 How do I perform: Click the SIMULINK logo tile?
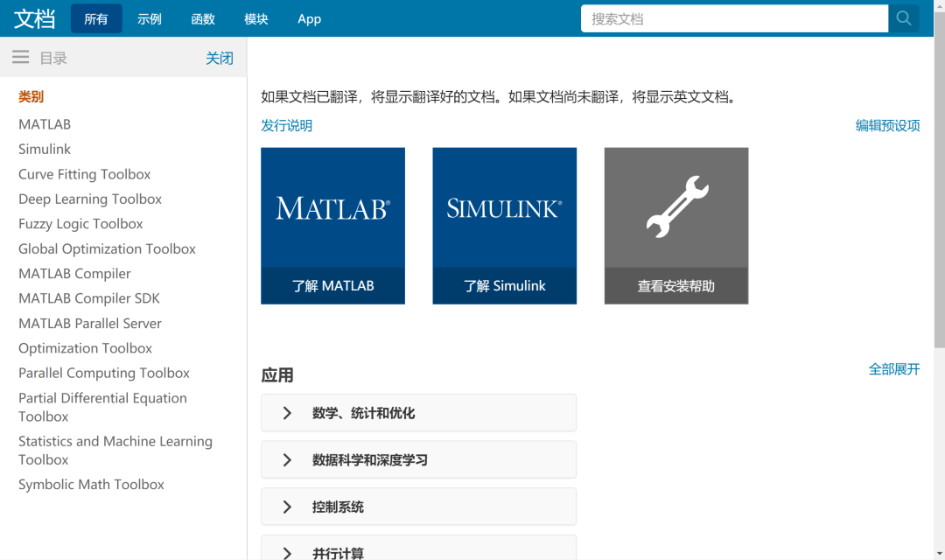[504, 210]
